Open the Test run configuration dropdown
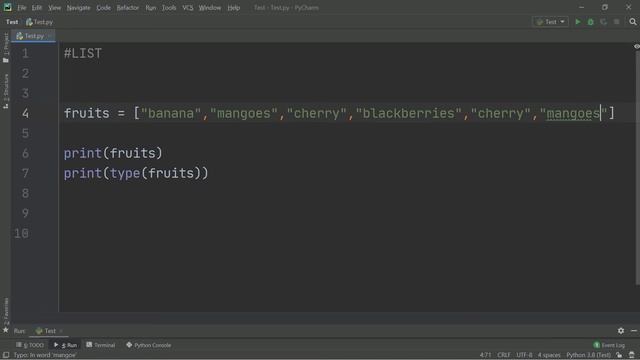640x360 pixels. pos(550,22)
